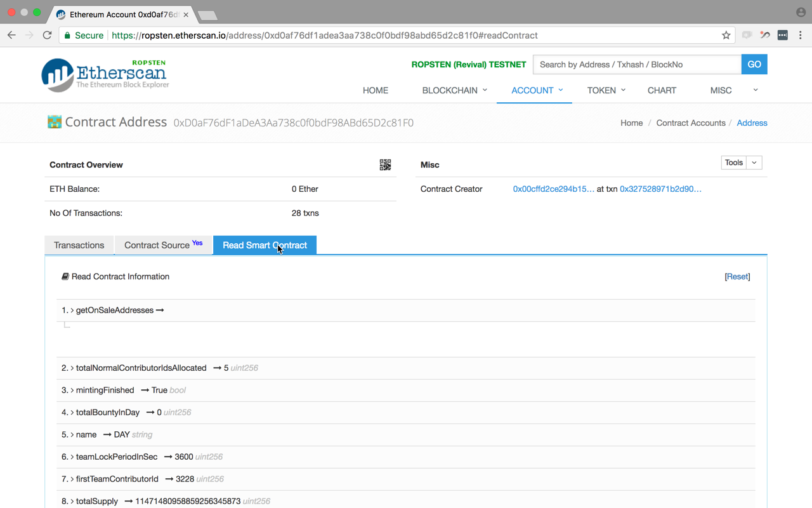Viewport: 812px width, 508px height.
Task: Click the Tools button
Action: click(734, 163)
